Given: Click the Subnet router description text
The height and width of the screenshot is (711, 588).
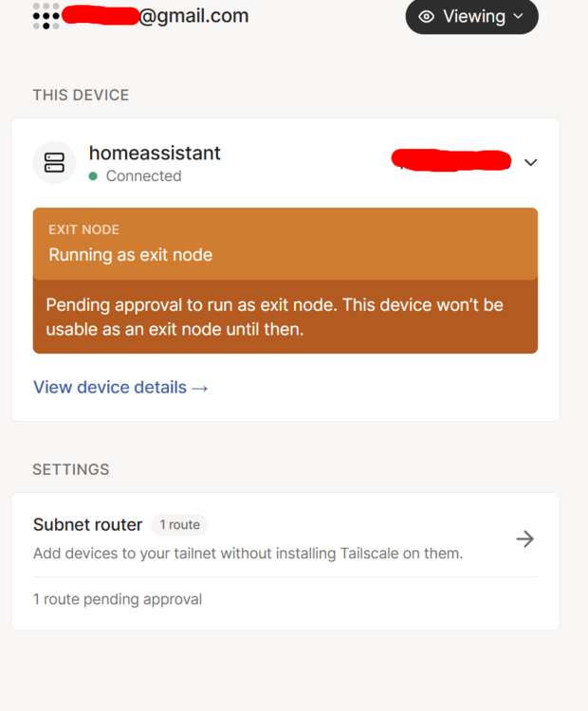Looking at the screenshot, I should pyautogui.click(x=248, y=553).
